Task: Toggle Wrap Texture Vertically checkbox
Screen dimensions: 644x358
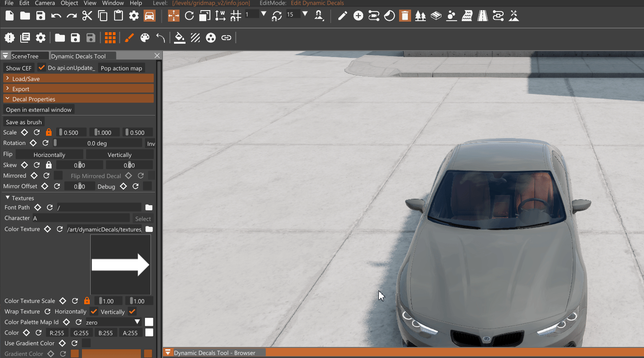Action: point(133,312)
